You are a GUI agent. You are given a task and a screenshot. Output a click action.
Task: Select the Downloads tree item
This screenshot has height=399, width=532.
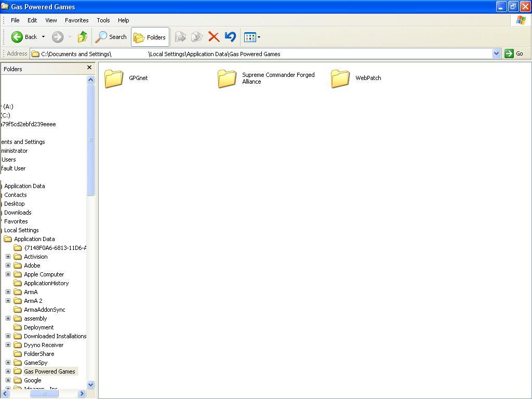click(x=18, y=212)
